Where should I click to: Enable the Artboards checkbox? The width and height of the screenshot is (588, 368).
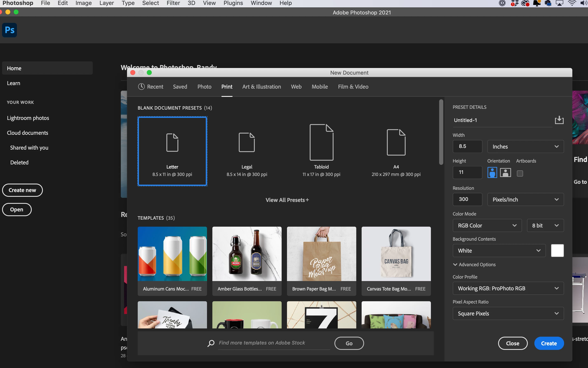pos(520,173)
